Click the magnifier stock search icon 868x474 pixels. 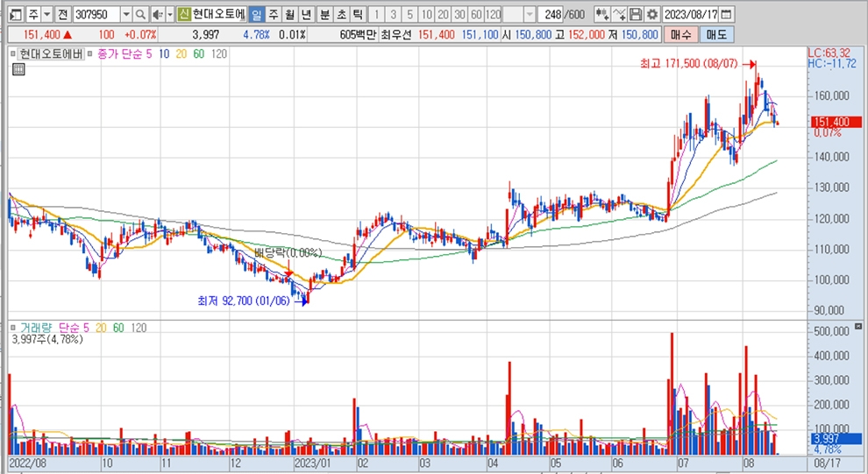(140, 15)
